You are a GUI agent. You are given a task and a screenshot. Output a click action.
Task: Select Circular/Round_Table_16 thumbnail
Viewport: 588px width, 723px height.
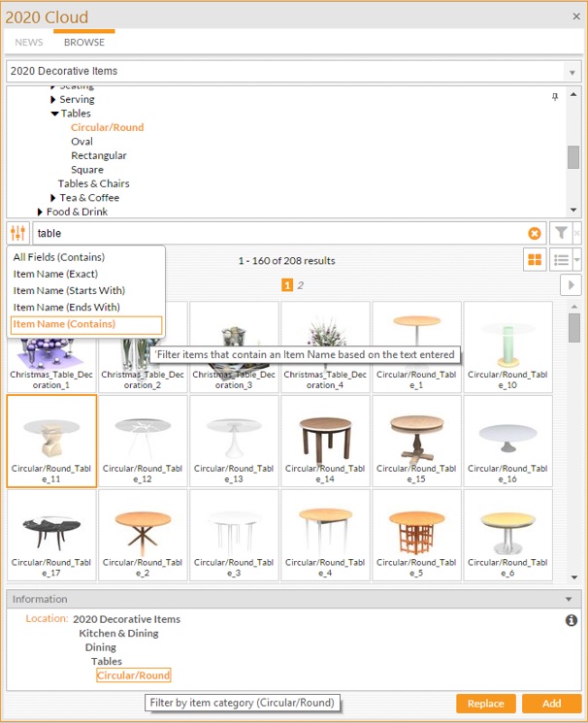click(x=507, y=441)
